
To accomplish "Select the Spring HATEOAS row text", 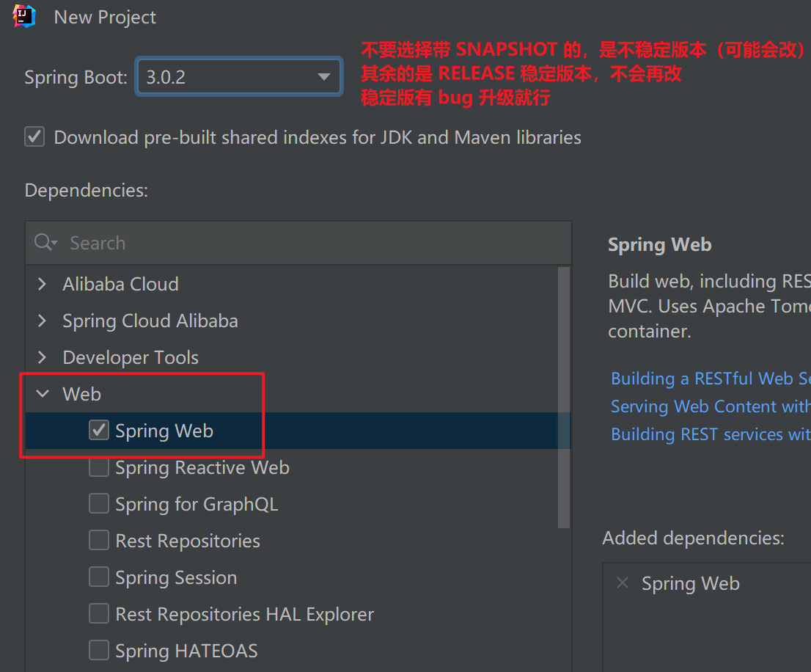I will pos(186,651).
